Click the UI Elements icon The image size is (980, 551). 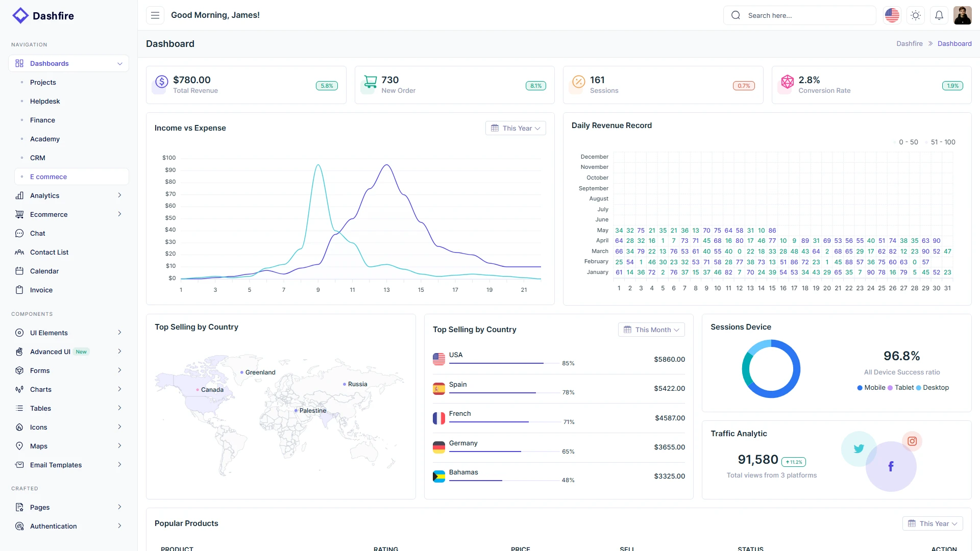pyautogui.click(x=19, y=333)
